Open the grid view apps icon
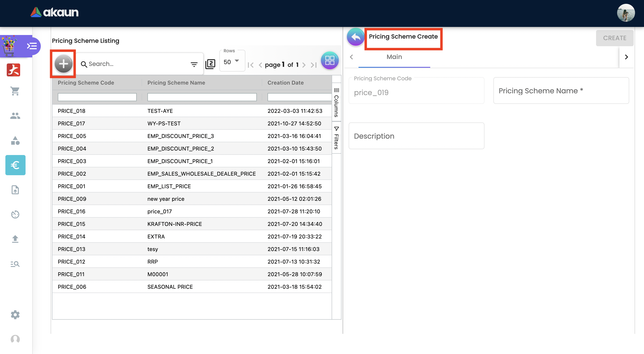The height and width of the screenshot is (354, 644). [x=329, y=61]
